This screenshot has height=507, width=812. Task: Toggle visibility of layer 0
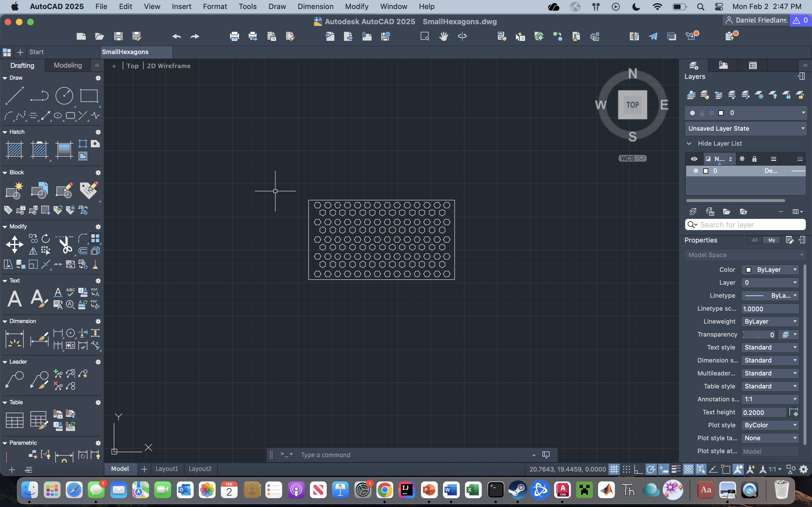point(695,171)
